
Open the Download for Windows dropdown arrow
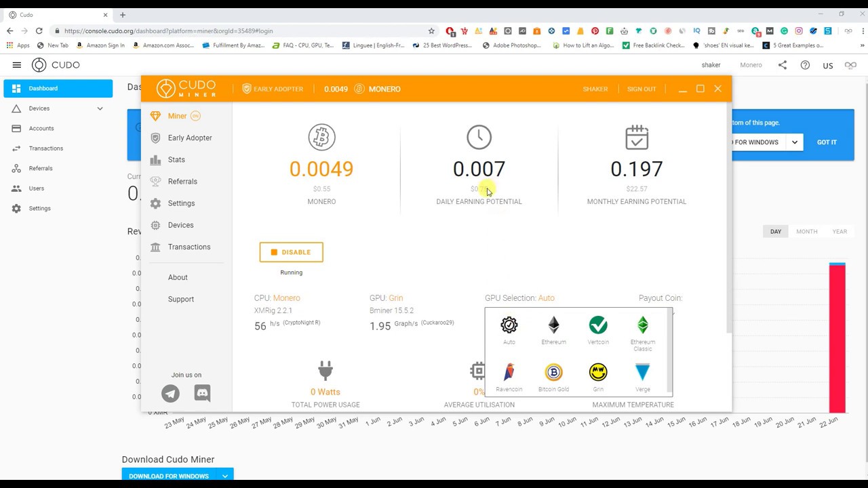tap(224, 476)
